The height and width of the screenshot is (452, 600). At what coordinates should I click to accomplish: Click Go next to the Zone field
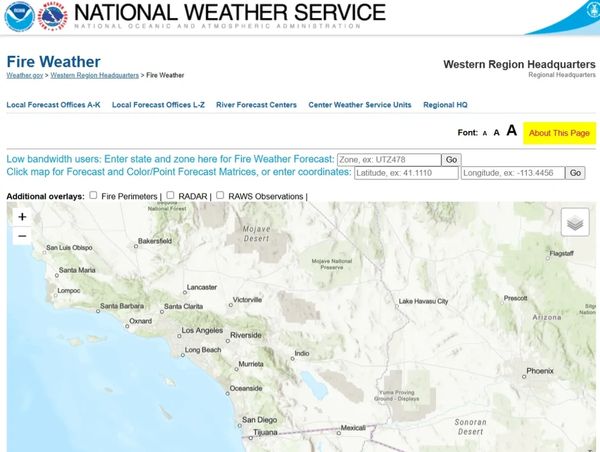pos(451,160)
